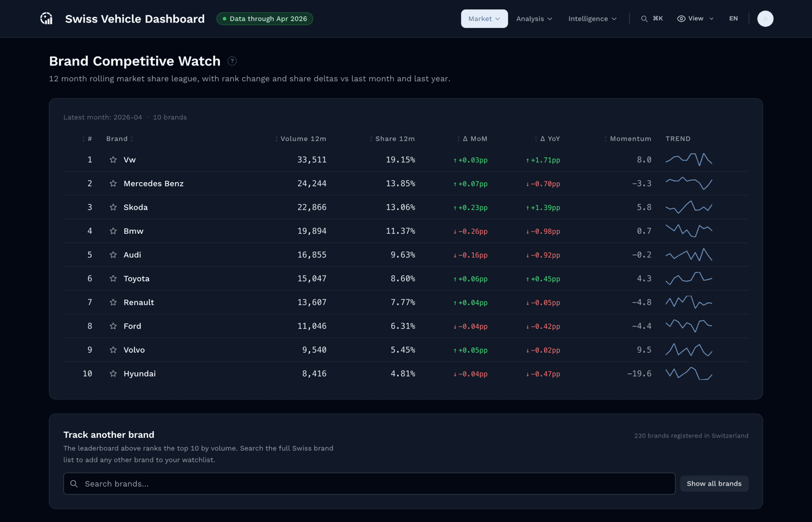Screen dimensions: 812x522
Task: View the Ford trend sparkline
Action: pos(689,326)
